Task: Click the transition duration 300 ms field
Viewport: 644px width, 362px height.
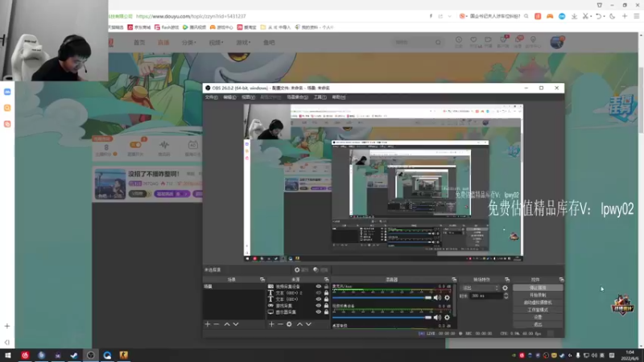Action: [485, 295]
